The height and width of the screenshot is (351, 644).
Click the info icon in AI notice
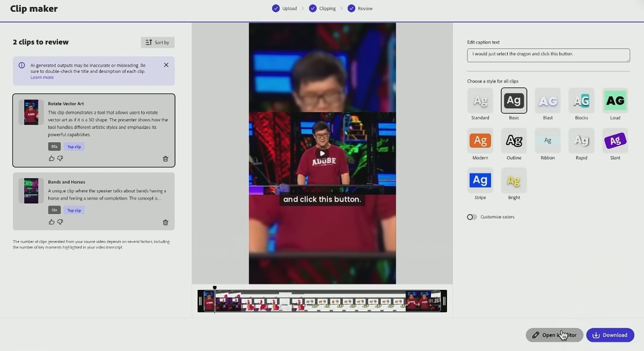pyautogui.click(x=21, y=65)
